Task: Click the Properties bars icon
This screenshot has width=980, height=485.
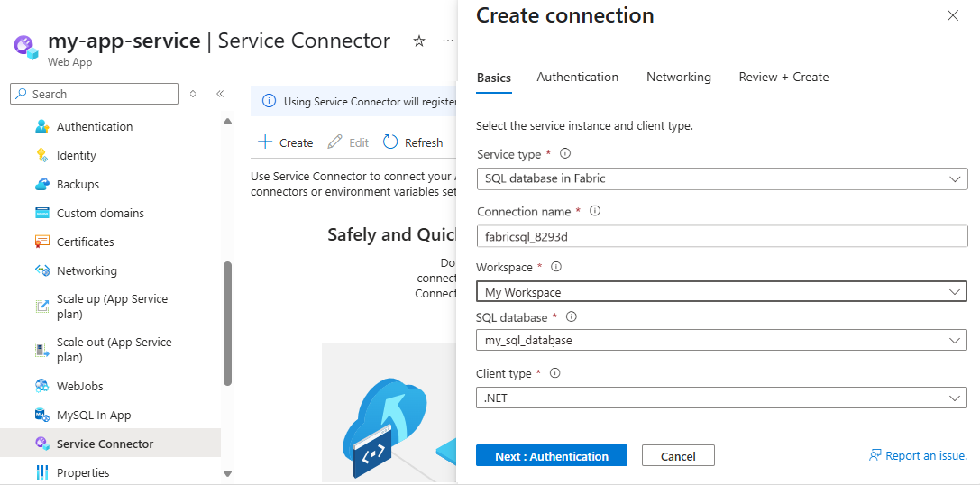Action: click(41, 472)
